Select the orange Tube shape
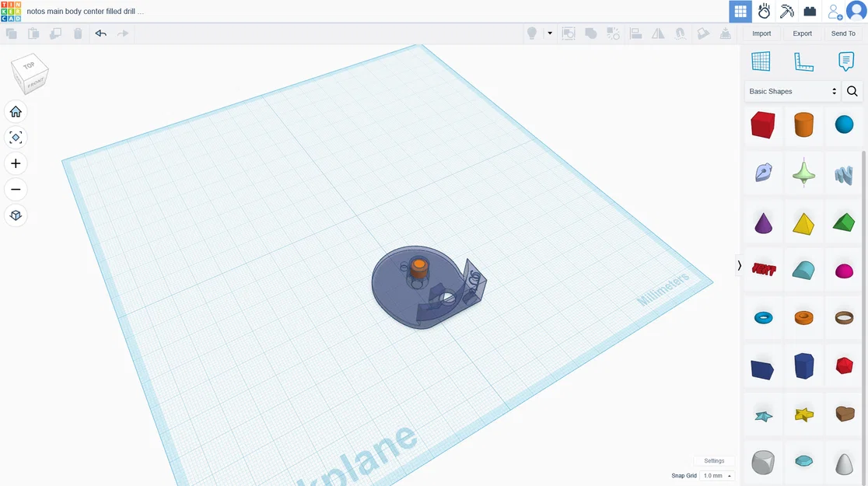Screen dimensions: 868x486 803,318
